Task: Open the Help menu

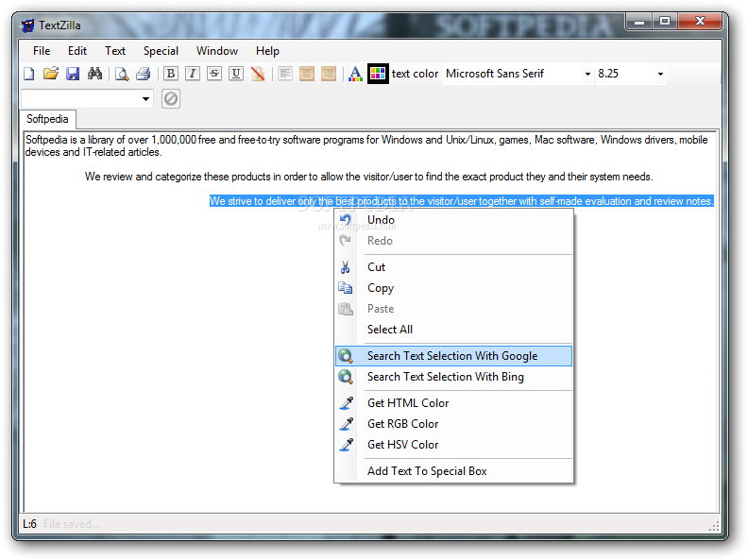Action: 267,51
